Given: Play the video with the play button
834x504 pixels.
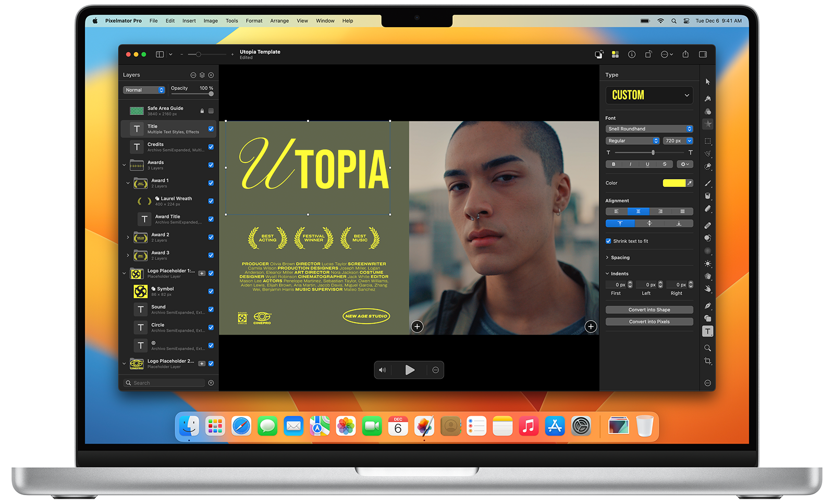Looking at the screenshot, I should (410, 370).
